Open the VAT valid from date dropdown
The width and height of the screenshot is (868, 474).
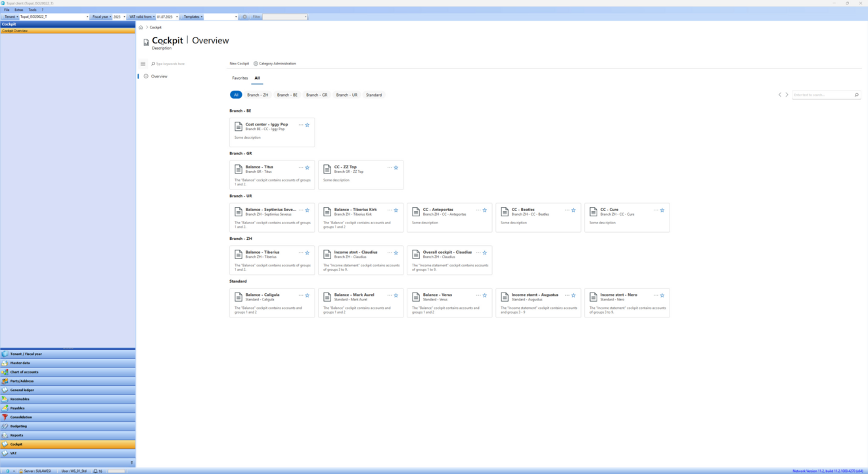coord(177,17)
